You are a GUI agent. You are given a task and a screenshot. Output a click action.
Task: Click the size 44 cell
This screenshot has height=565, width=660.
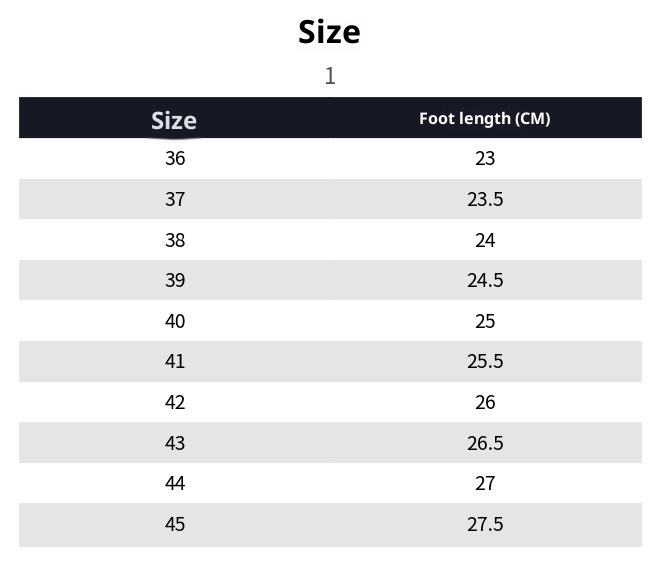[175, 483]
